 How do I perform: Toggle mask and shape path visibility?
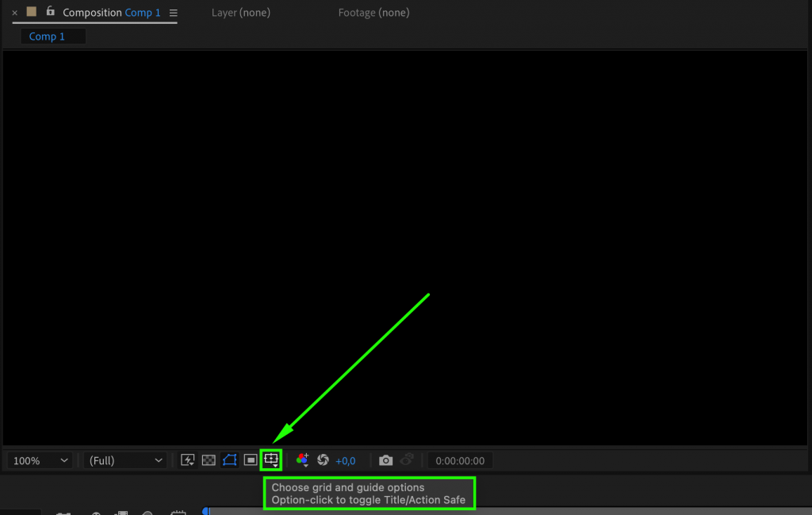tap(229, 460)
